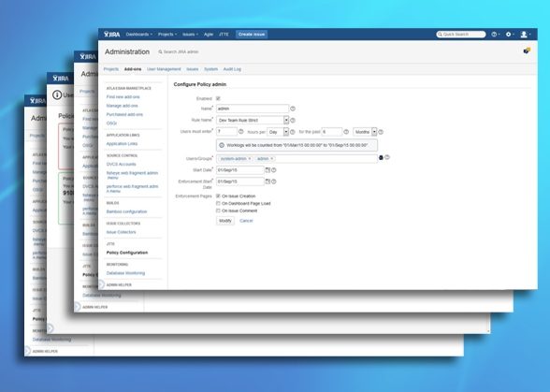The height and width of the screenshot is (392, 550).
Task: Expand the Projects menu in top navigation
Action: coord(167,35)
